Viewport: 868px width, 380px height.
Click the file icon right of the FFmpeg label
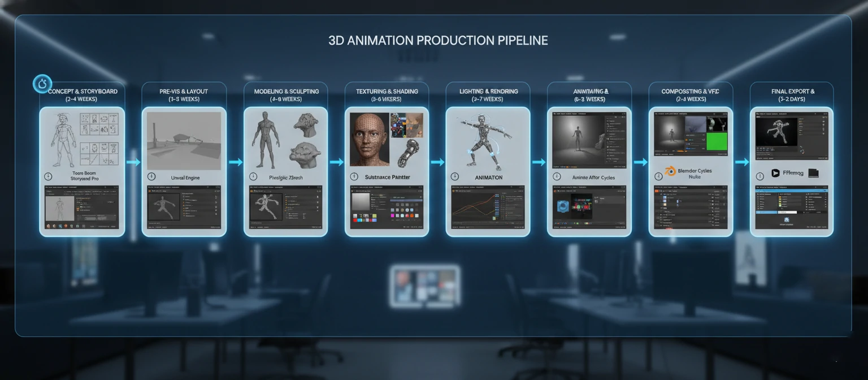coord(813,173)
